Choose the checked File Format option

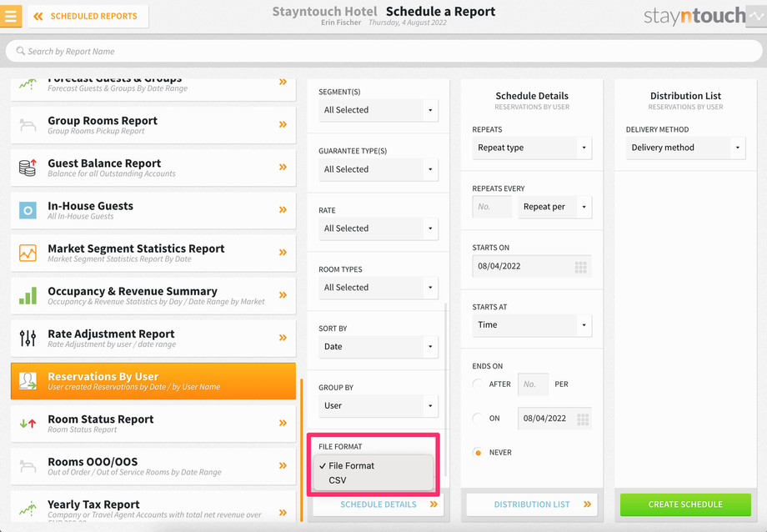[373, 466]
